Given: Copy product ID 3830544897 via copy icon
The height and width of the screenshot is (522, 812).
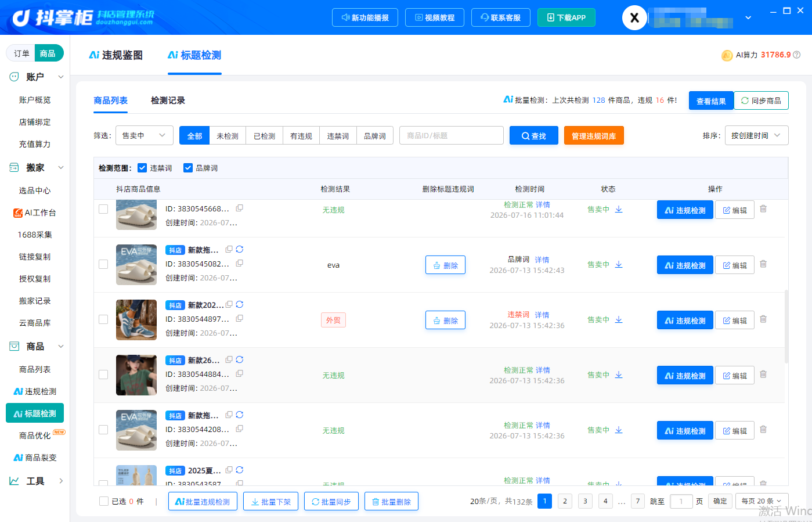Looking at the screenshot, I should tap(239, 318).
